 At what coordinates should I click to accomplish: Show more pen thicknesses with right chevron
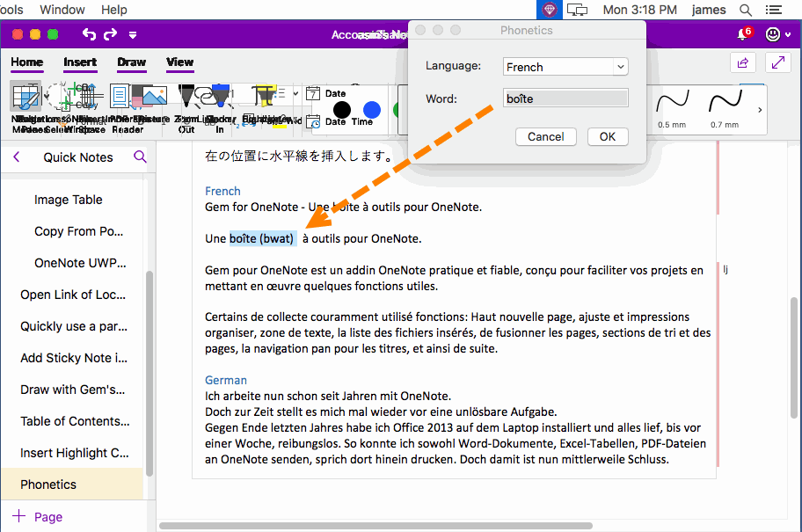(760, 109)
